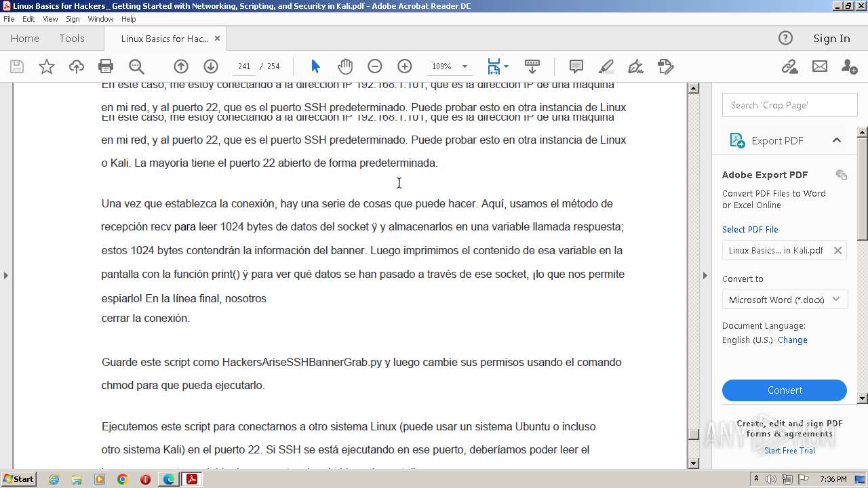Go to next page arrow
This screenshot has height=488, width=868.
click(x=211, y=66)
